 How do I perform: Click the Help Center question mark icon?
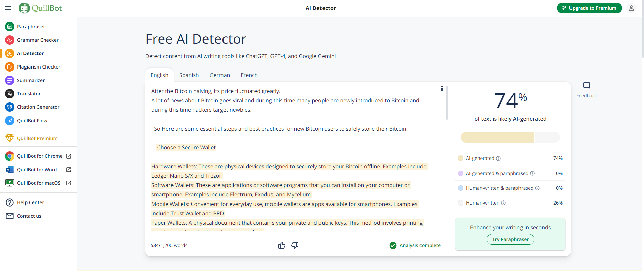pyautogui.click(x=10, y=202)
